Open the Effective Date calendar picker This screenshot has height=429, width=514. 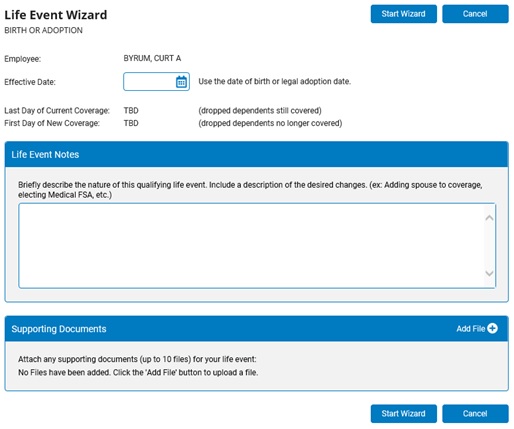[181, 82]
